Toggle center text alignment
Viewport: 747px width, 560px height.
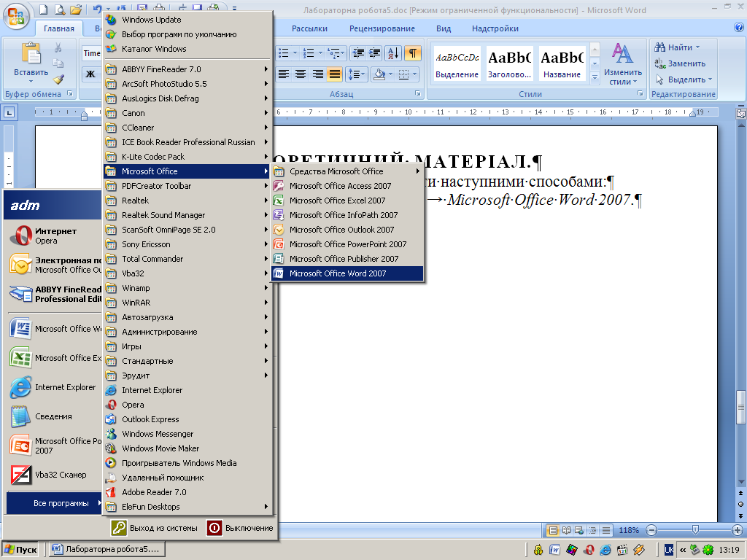(300, 74)
